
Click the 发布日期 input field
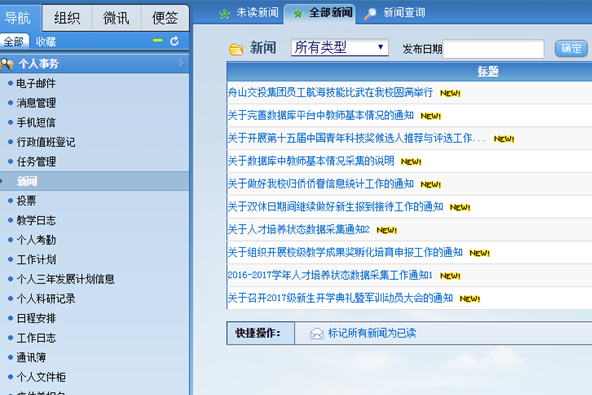coord(493,49)
